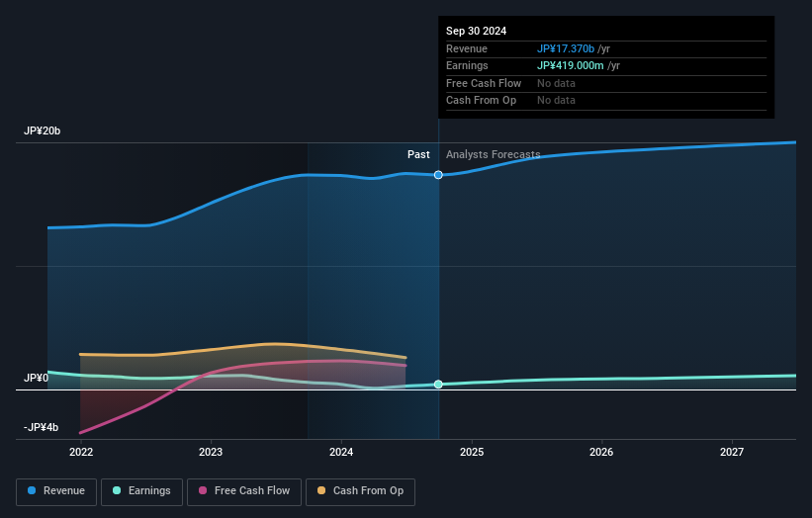Toggle the Revenue legend button

point(56,491)
